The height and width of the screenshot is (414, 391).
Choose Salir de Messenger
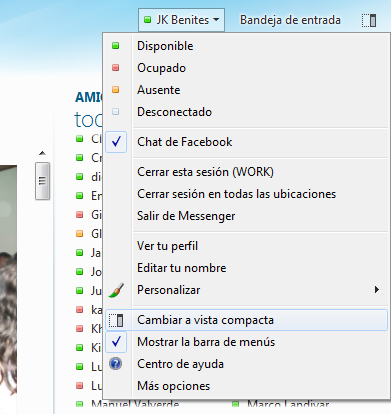tap(247, 216)
